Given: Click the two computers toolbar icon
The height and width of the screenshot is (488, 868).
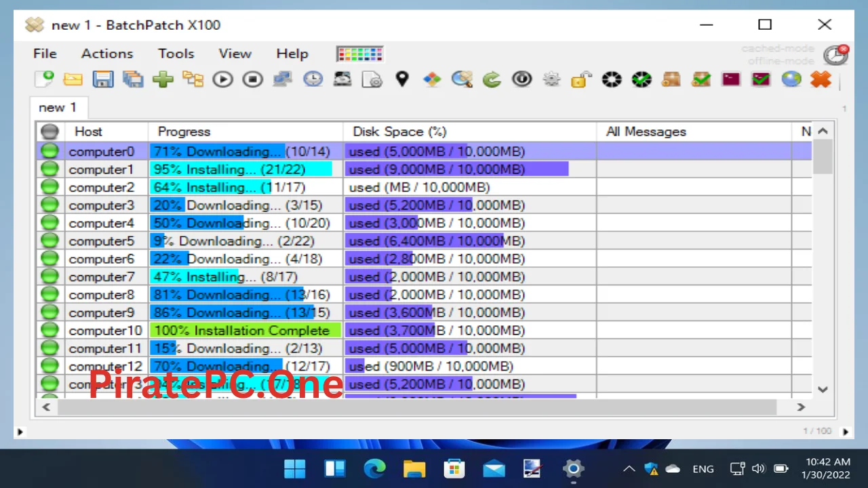Looking at the screenshot, I should point(283,79).
